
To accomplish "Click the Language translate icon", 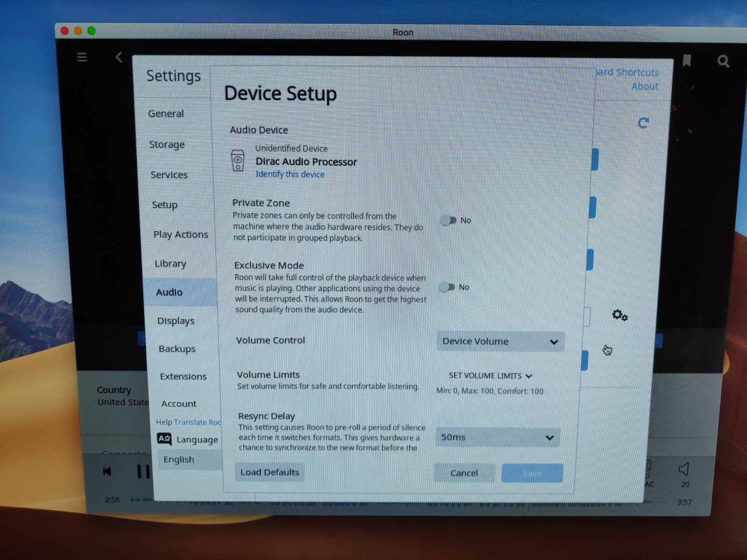I will tap(164, 439).
